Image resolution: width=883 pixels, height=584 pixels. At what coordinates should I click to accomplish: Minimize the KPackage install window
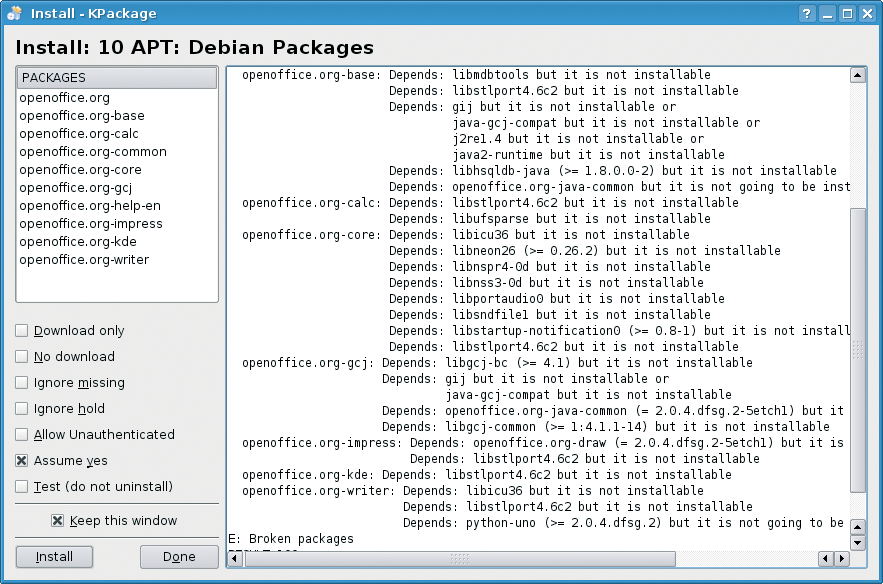[x=827, y=14]
